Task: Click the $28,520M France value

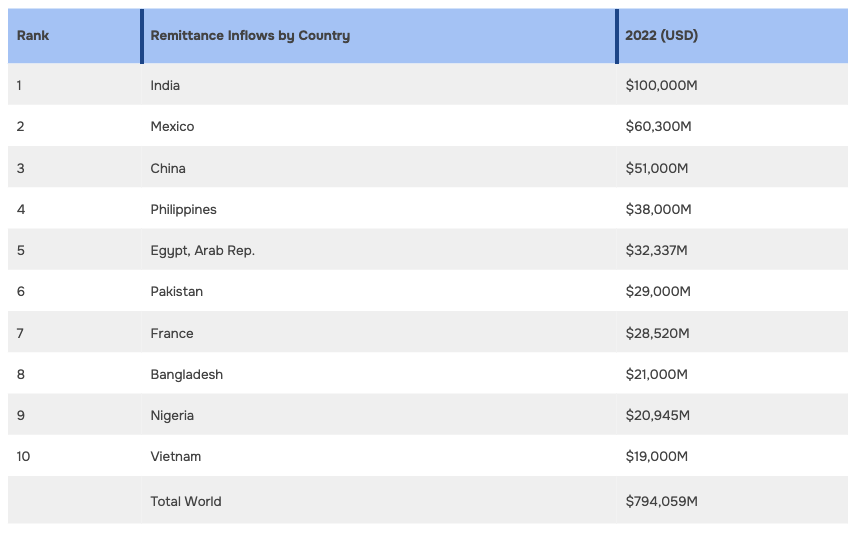Action: [657, 333]
